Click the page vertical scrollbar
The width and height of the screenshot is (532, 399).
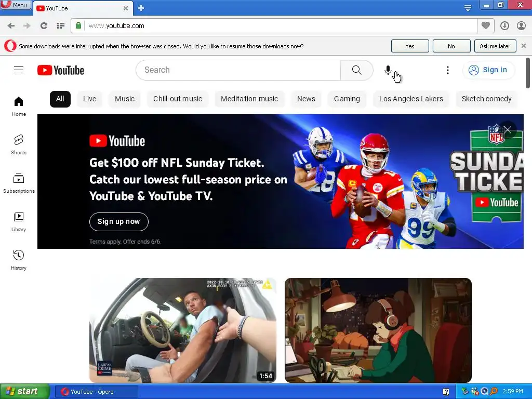point(528,73)
